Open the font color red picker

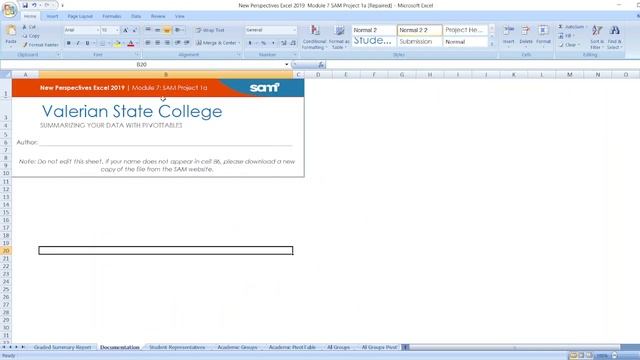click(131, 43)
